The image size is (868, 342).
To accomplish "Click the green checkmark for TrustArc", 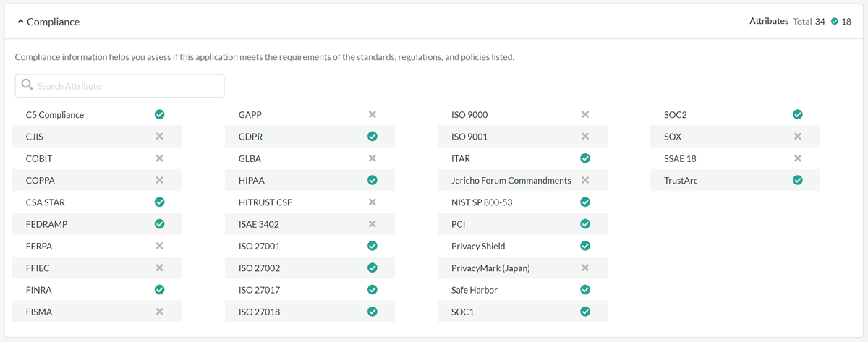I will pyautogui.click(x=797, y=180).
